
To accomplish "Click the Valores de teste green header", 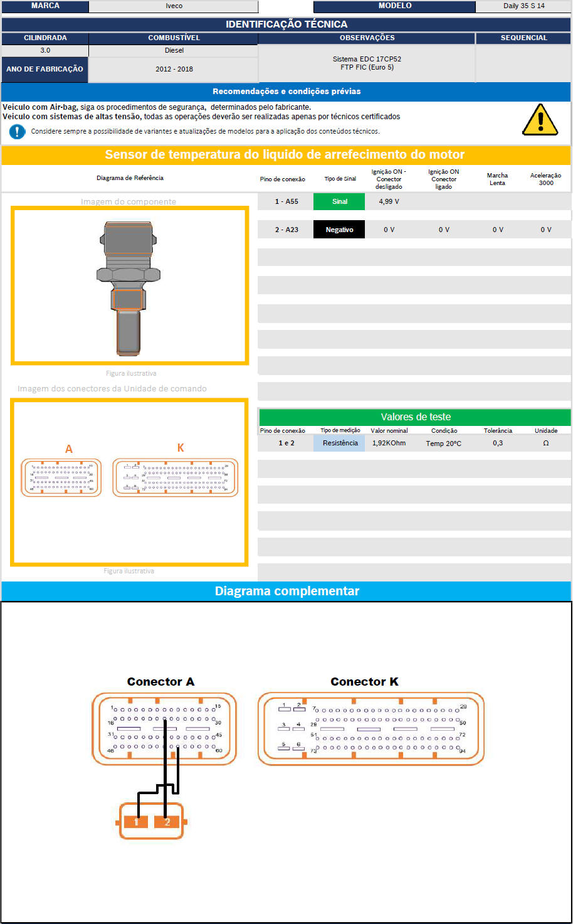I will (415, 417).
